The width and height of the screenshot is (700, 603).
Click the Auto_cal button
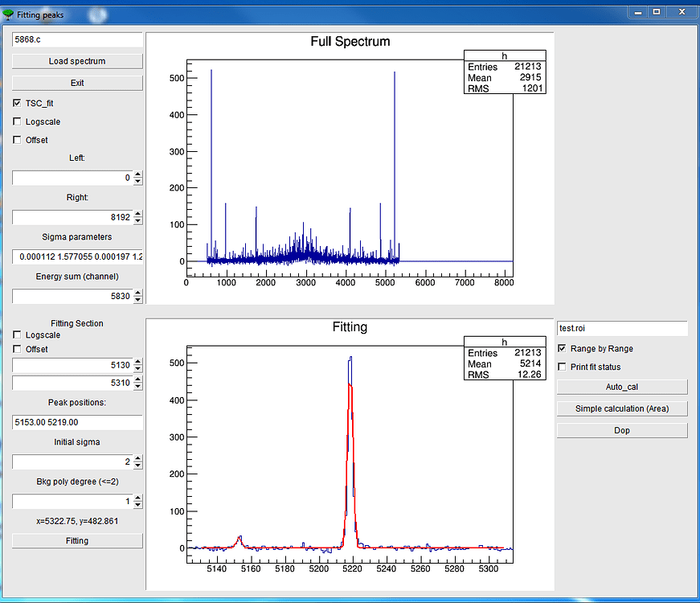pyautogui.click(x=622, y=388)
